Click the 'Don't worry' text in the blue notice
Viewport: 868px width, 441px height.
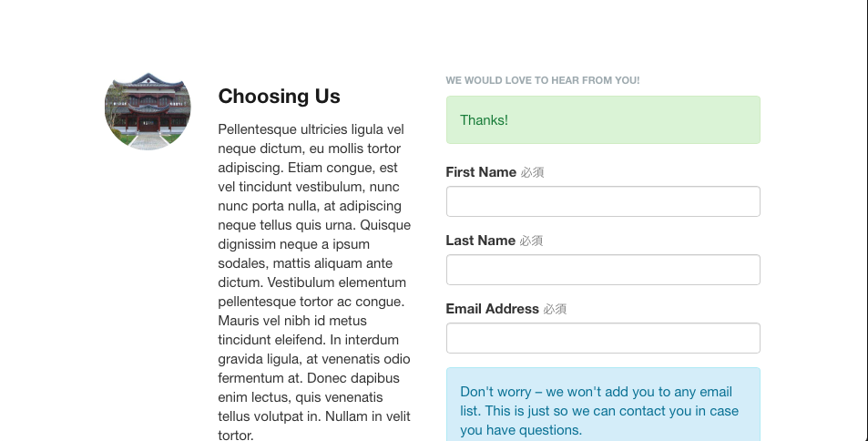click(x=495, y=392)
